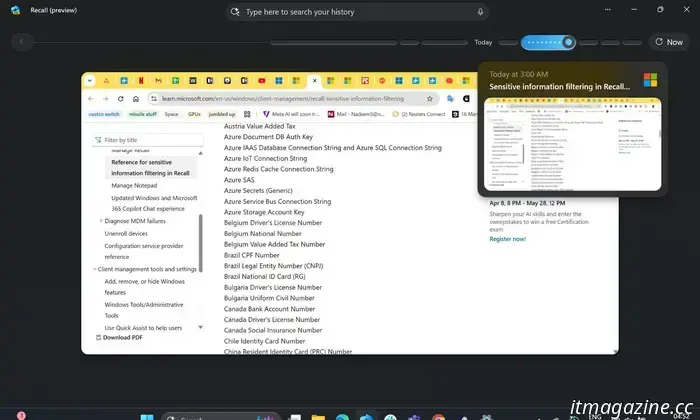
Task: Click Austria Value Added Tax text
Action: (x=259, y=126)
